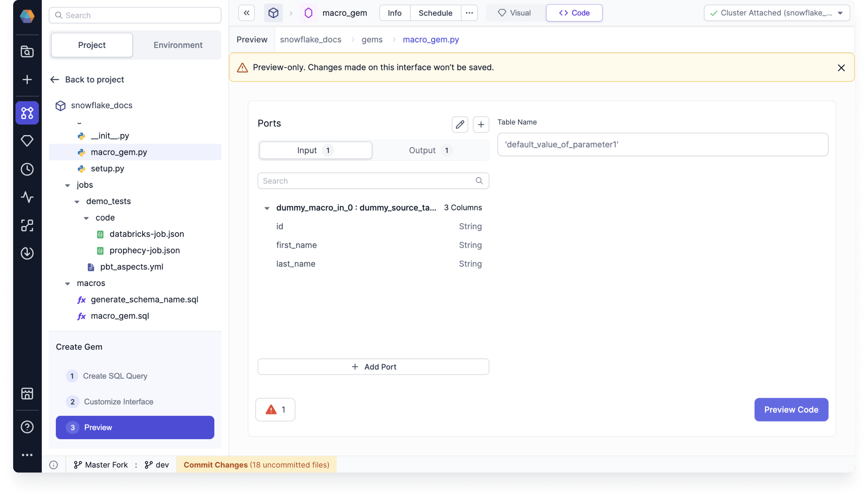
Task: Click the Preview Code button
Action: [x=791, y=410]
